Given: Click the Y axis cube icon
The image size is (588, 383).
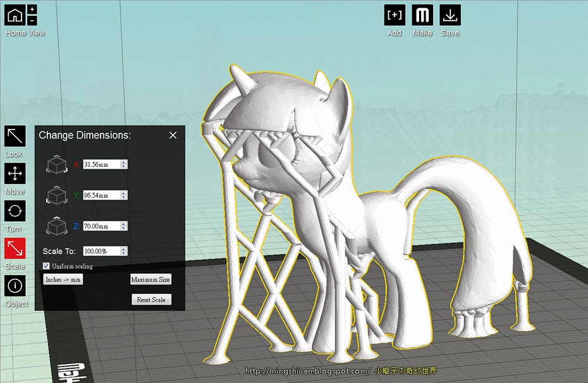Looking at the screenshot, I should point(57,195).
